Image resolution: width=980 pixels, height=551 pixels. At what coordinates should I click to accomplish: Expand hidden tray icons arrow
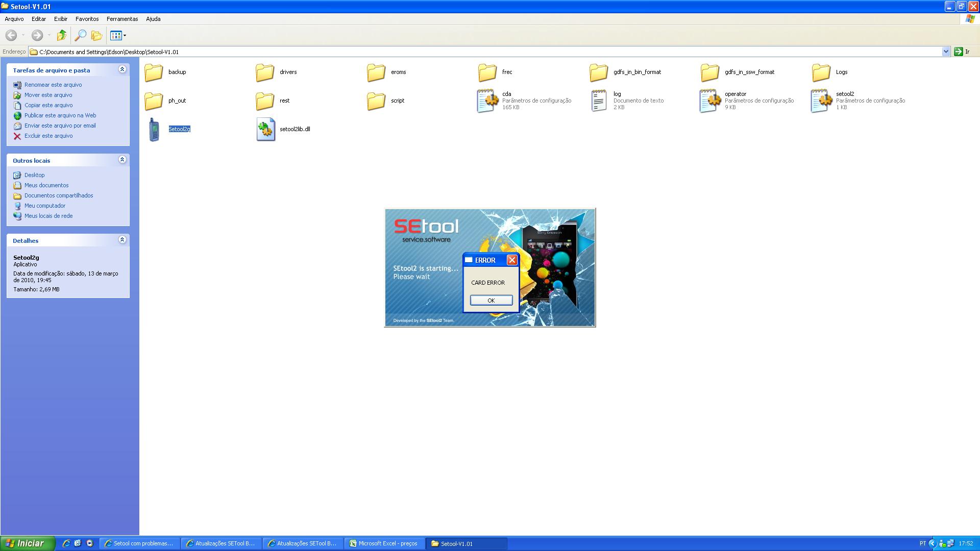point(933,543)
